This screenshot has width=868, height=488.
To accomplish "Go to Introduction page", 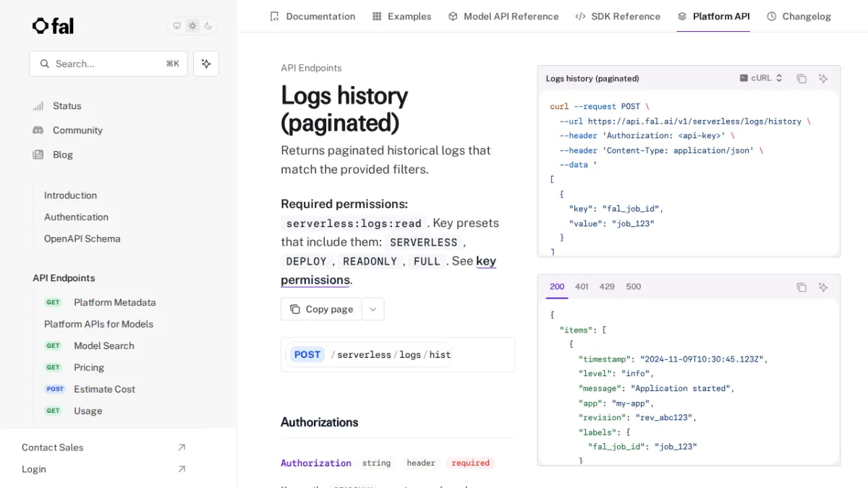I will click(x=70, y=195).
